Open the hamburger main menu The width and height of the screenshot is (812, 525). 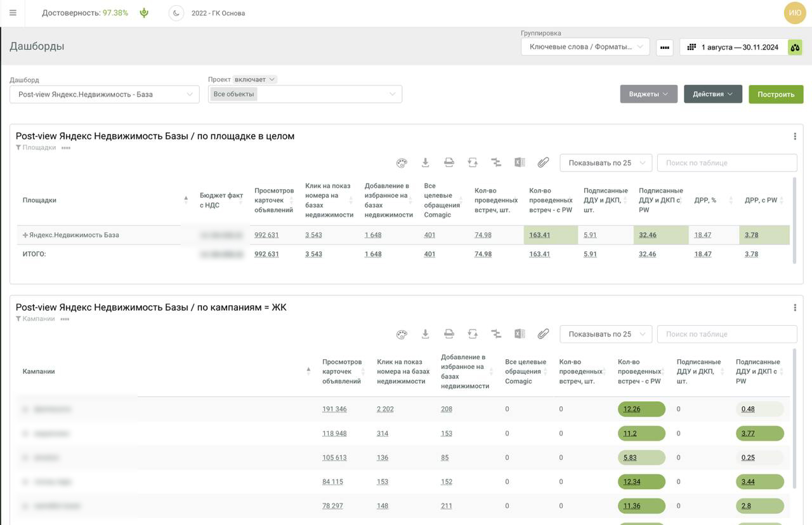[13, 13]
